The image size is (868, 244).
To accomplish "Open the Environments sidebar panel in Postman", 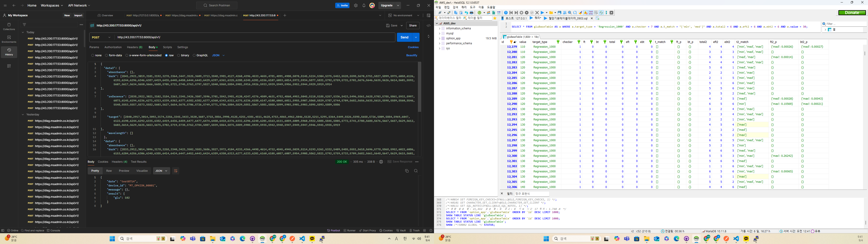I will pyautogui.click(x=9, y=39).
